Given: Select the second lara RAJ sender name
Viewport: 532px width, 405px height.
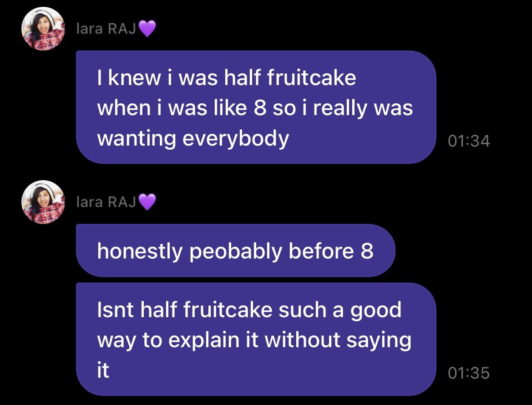Looking at the screenshot, I should 106,202.
